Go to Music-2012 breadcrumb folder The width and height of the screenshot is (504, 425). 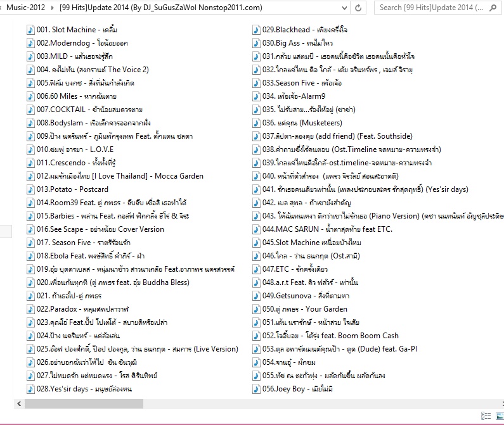tap(26, 8)
